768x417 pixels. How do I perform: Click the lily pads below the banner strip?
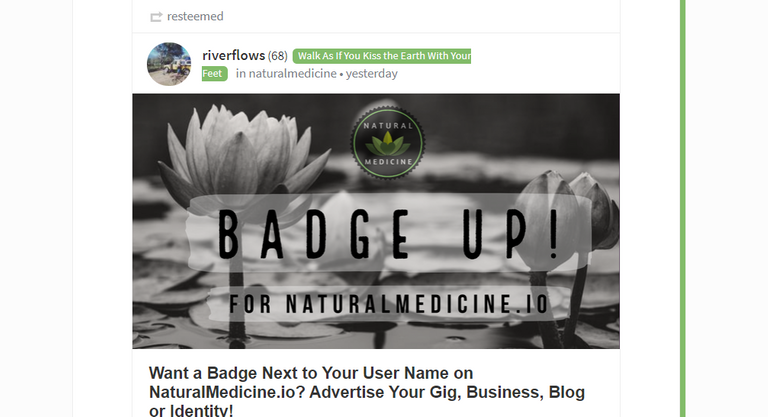[x=376, y=335]
